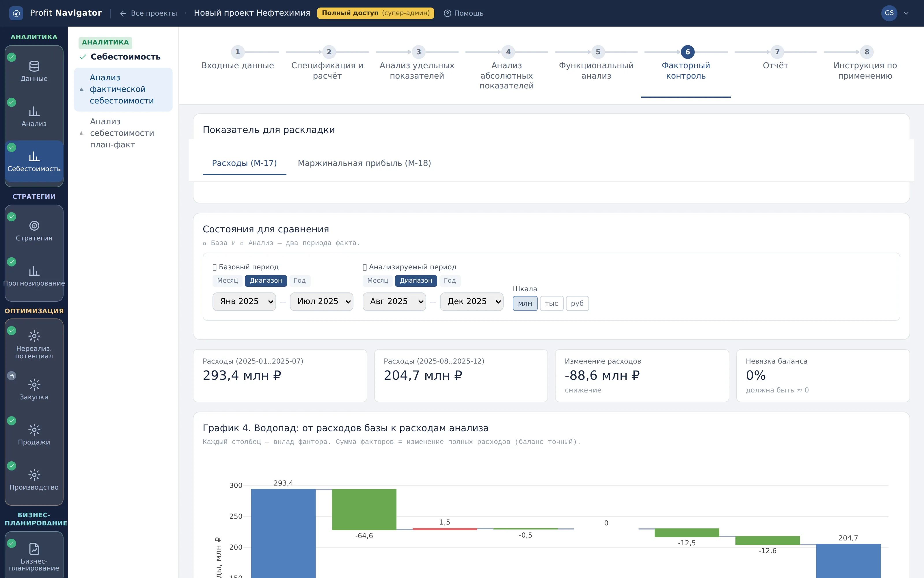Image resolution: width=924 pixels, height=578 pixels.
Task: Go to step 1 Входные данные
Action: [x=237, y=58]
